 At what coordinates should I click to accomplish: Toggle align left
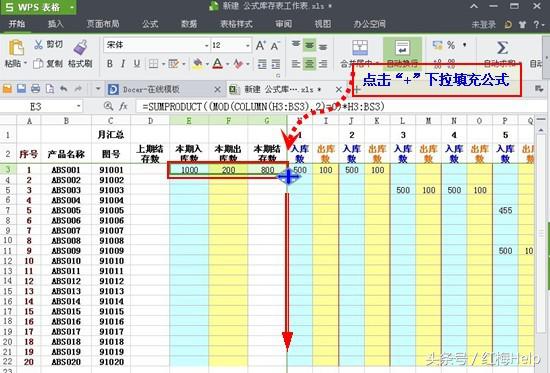296,64
